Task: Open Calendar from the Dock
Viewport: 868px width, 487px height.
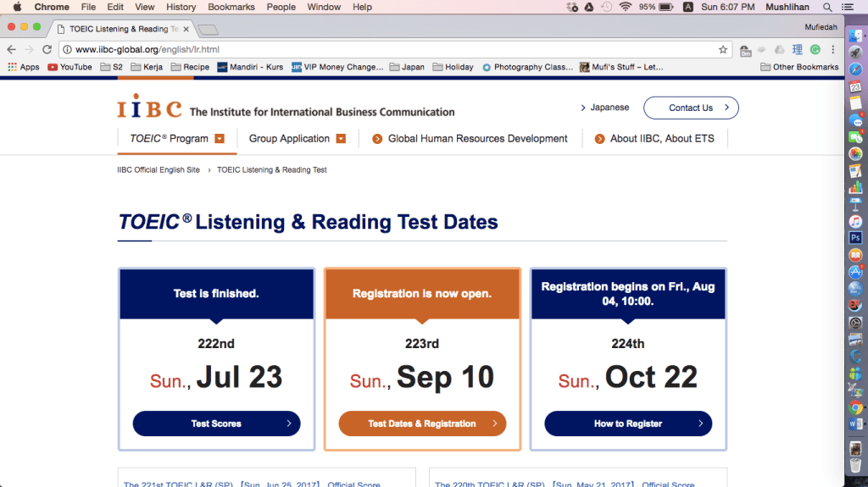Action: tap(855, 86)
